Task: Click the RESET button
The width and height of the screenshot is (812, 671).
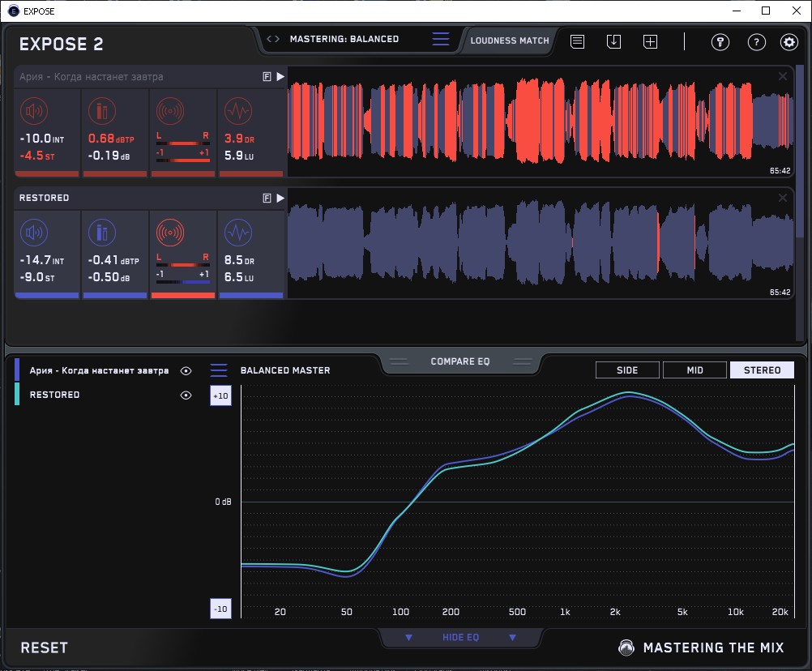Action: (x=45, y=647)
